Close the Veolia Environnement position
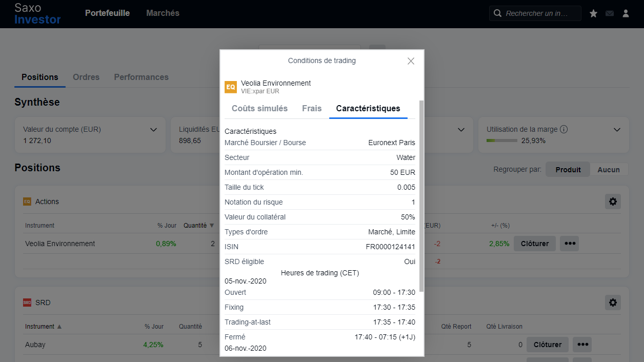The height and width of the screenshot is (362, 644). coord(535,244)
